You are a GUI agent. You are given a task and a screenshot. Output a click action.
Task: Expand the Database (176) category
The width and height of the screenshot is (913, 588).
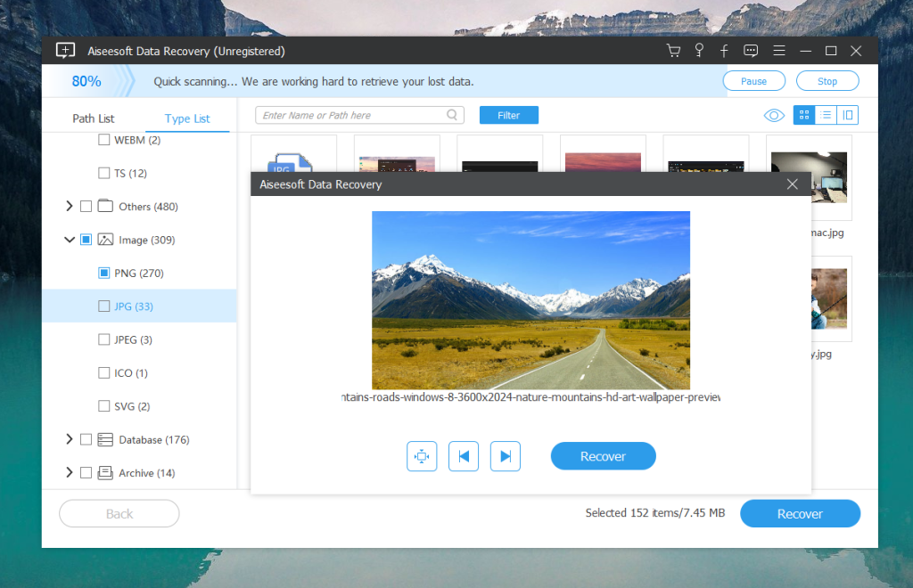point(70,439)
